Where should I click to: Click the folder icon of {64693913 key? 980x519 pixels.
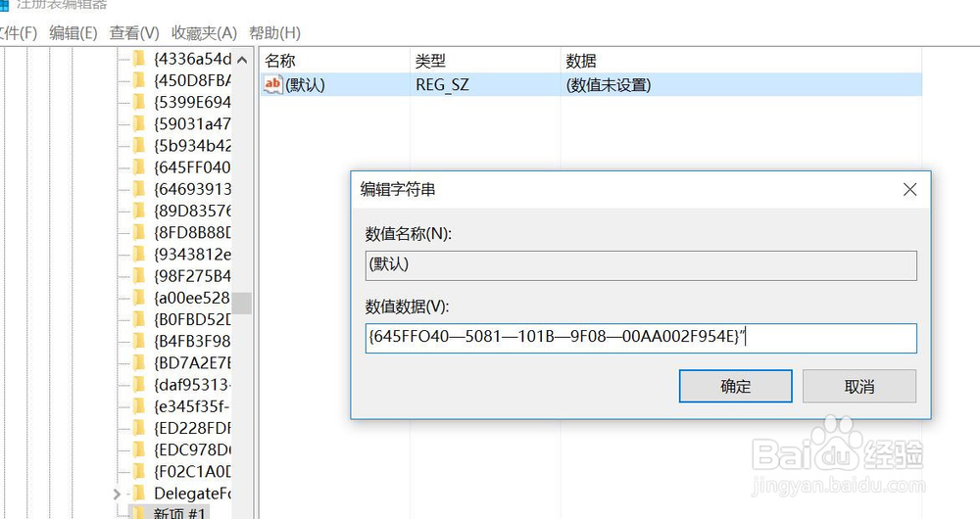tap(139, 189)
